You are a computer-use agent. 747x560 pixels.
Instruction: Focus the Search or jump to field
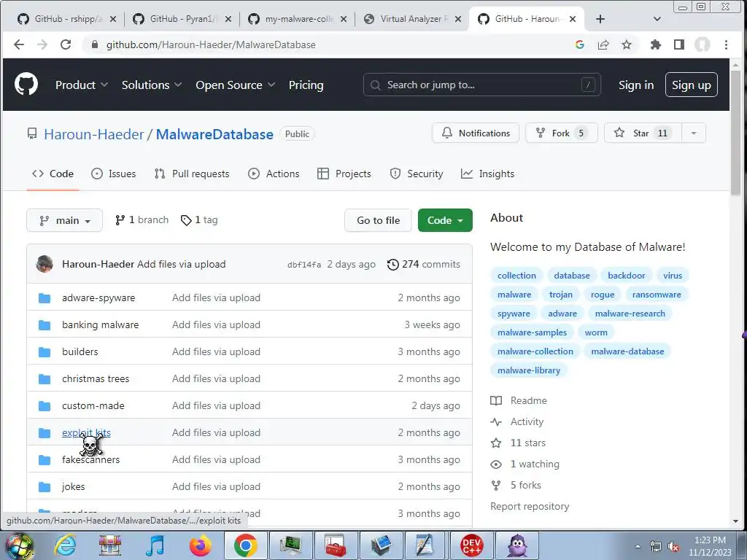(481, 85)
